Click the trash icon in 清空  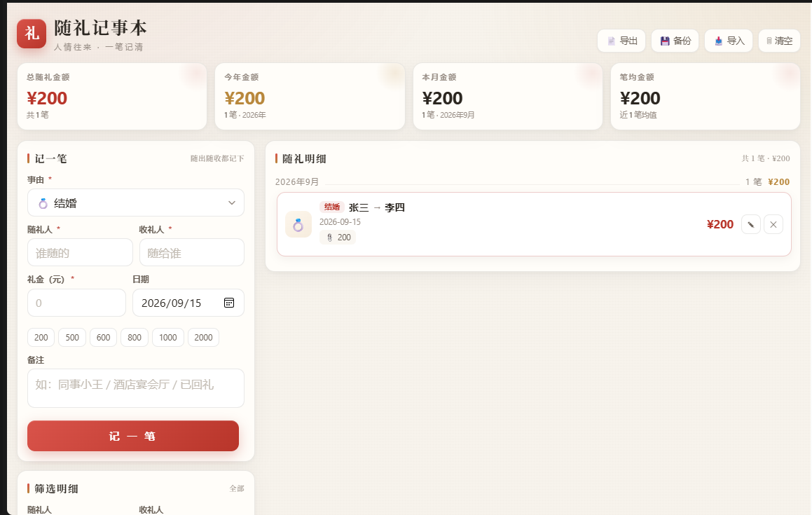coord(769,41)
